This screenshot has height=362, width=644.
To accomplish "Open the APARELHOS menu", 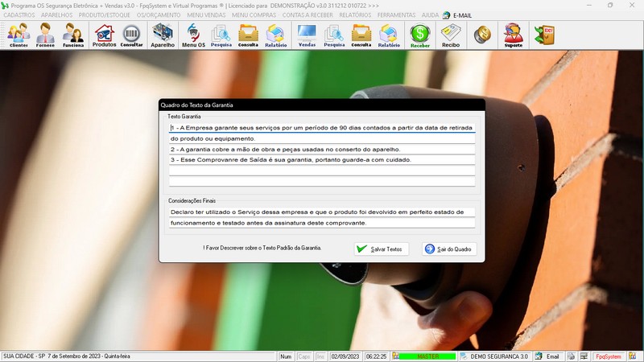I will (x=56, y=15).
